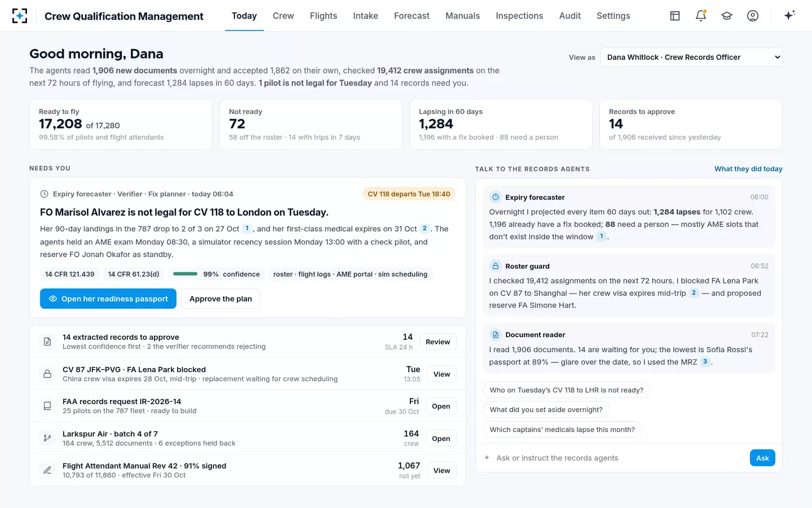The width and height of the screenshot is (812, 508).
Task: Click the Crew Qualification Management logo icon
Action: pos(20,16)
